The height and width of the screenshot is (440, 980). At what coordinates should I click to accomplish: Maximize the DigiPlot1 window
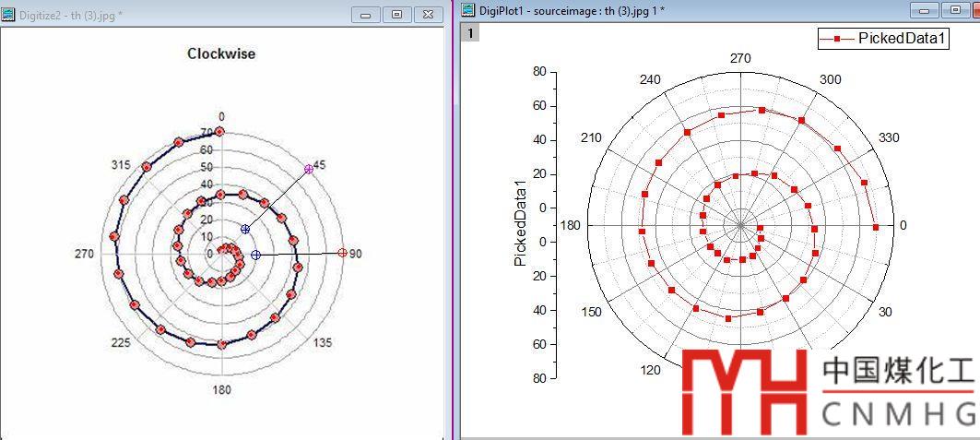tap(955, 10)
